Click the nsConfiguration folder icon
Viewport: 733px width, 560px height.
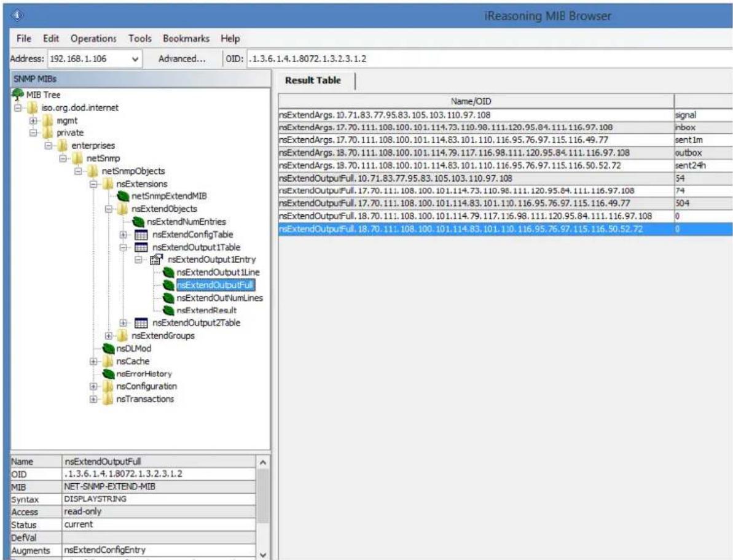coord(108,386)
